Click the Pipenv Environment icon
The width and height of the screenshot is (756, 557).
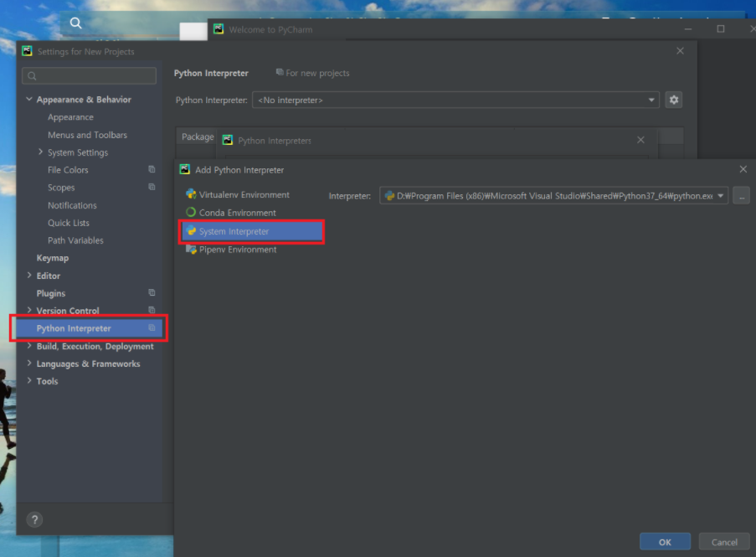191,250
